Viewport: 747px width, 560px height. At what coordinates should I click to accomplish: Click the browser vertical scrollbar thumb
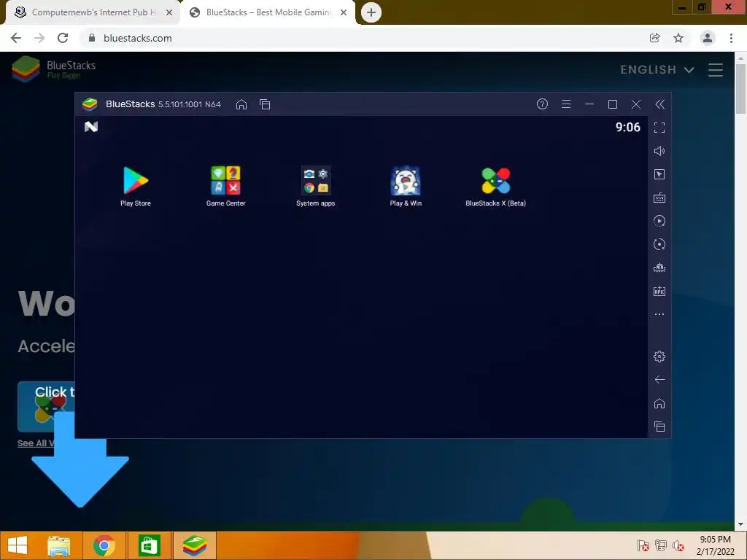tap(740, 88)
